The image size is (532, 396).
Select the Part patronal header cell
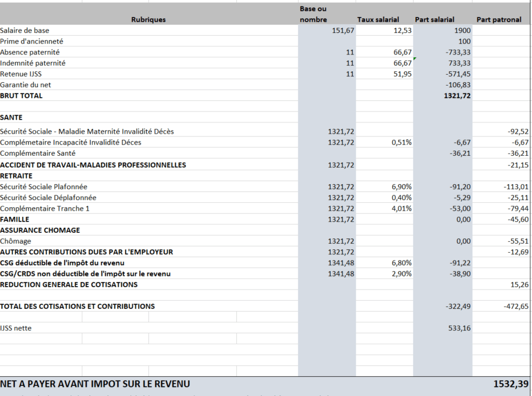pyautogui.click(x=501, y=14)
